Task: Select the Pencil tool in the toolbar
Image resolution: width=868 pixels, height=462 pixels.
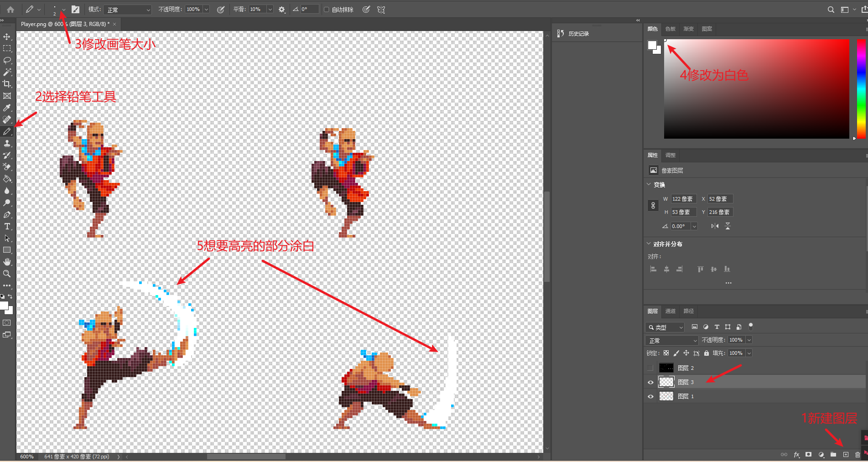Action: pos(7,131)
